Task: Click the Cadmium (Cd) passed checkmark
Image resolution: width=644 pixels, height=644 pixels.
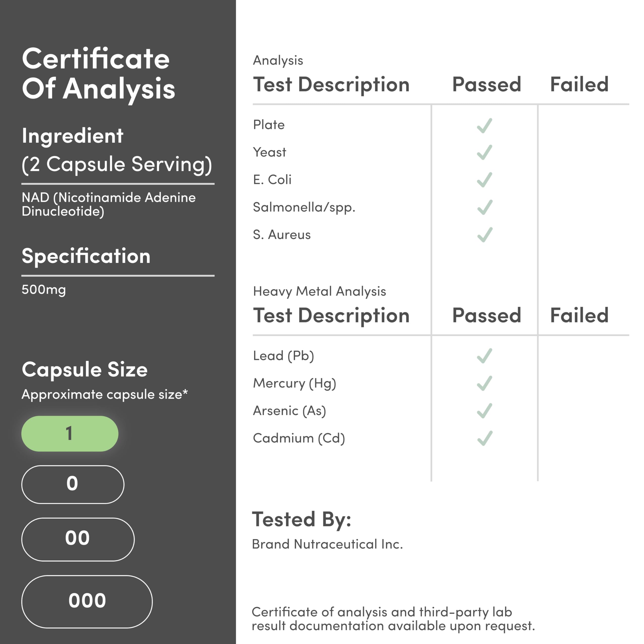Action: click(x=484, y=438)
